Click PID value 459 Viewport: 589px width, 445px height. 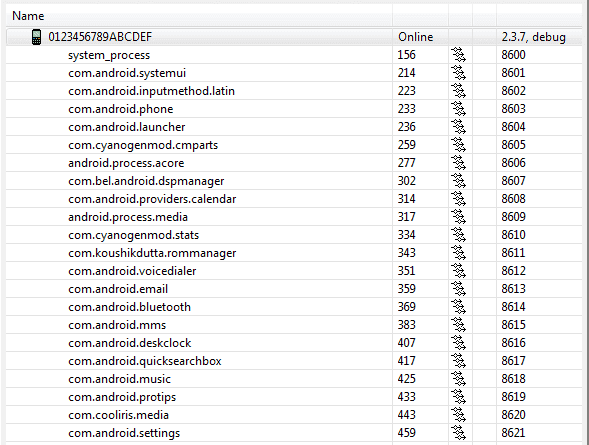(x=407, y=433)
